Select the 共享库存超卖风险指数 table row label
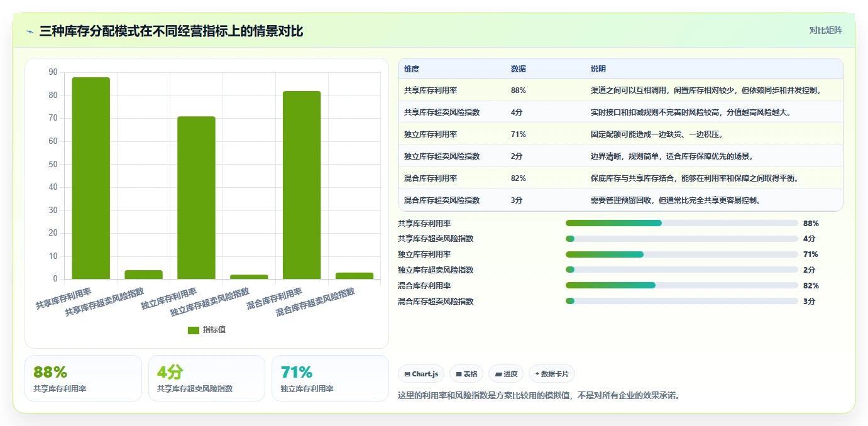This screenshot has height=426, width=868. coord(442,112)
